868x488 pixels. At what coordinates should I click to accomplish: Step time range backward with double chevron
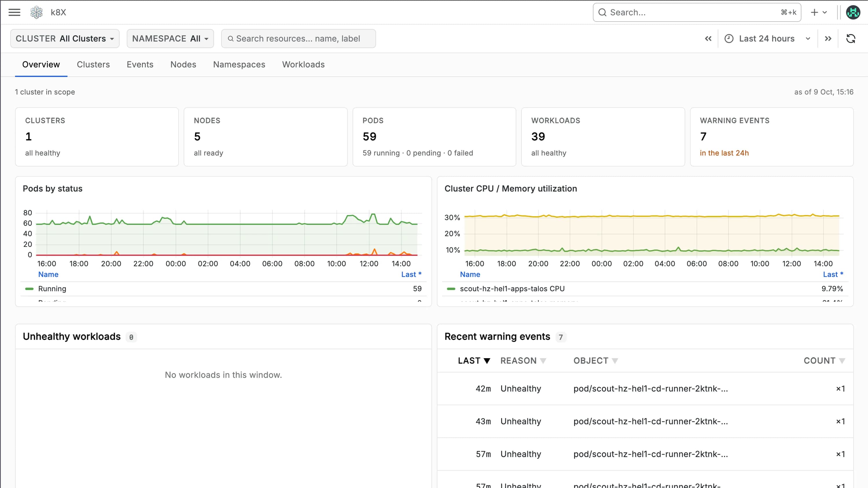click(708, 39)
